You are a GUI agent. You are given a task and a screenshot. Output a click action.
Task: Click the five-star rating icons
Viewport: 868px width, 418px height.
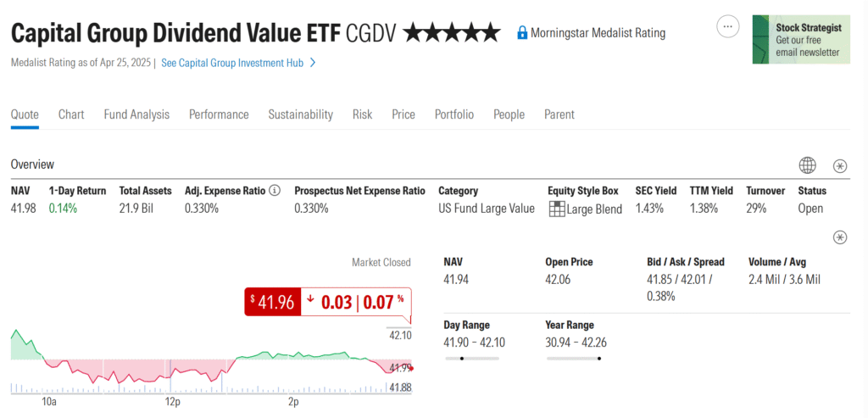click(452, 33)
